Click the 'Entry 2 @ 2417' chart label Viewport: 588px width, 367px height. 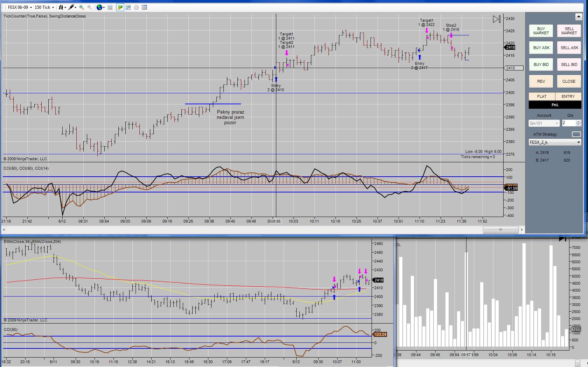click(x=420, y=66)
